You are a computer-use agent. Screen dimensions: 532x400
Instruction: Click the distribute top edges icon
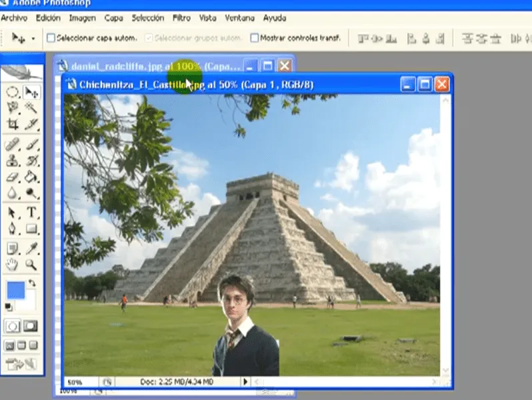[x=467, y=39]
